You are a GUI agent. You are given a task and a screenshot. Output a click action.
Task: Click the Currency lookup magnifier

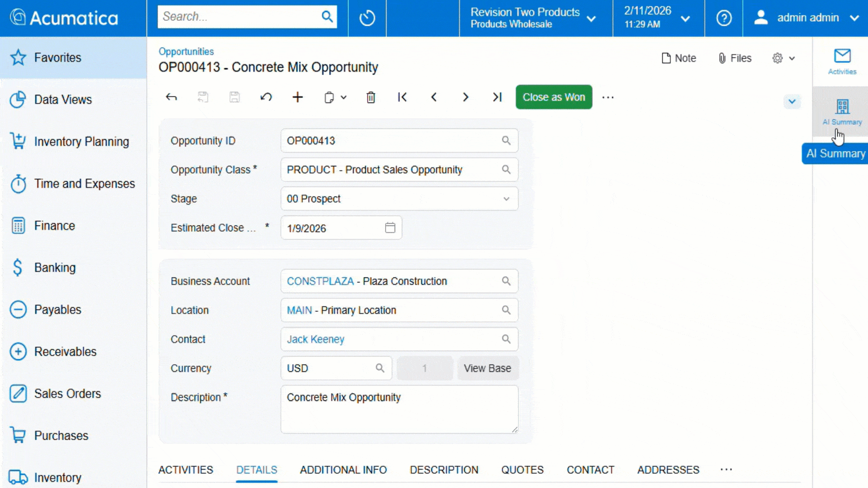tap(380, 368)
